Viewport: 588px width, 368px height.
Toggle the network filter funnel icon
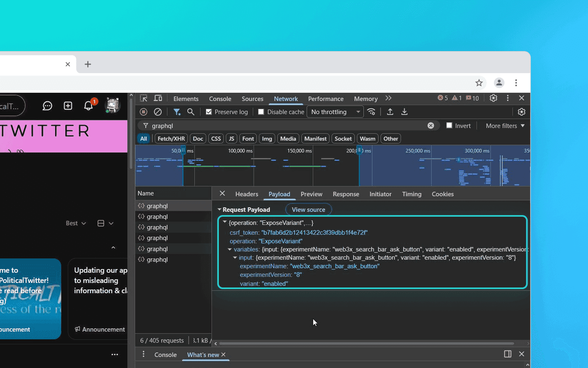coord(177,112)
